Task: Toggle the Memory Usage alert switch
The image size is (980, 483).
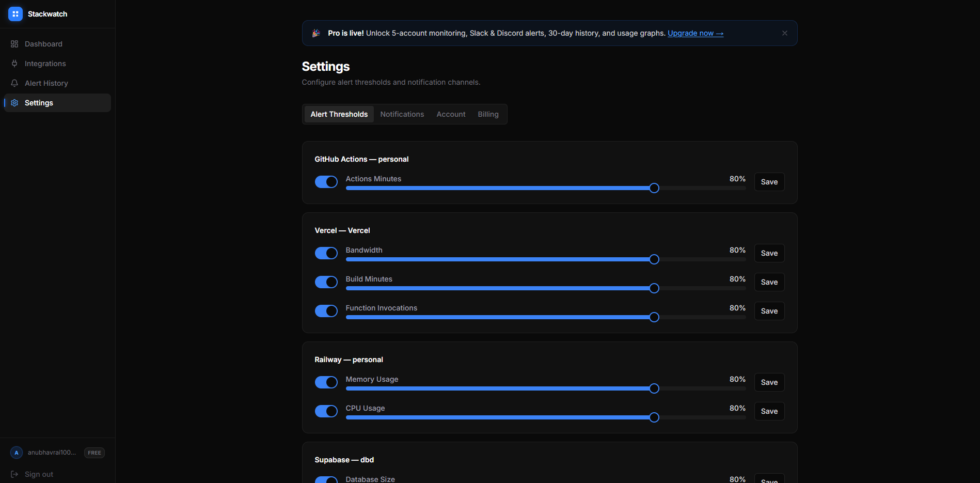Action: [326, 382]
